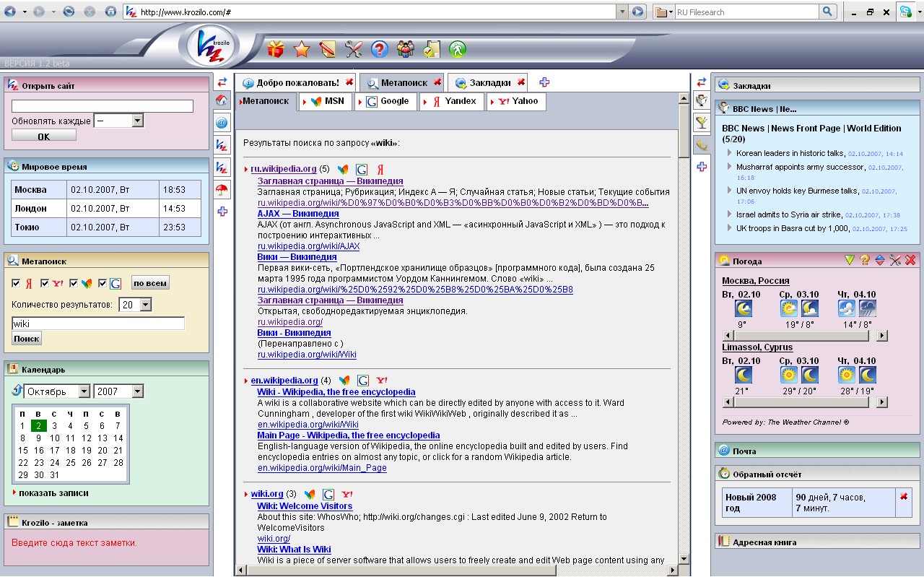Screen dimensions: 924x577
Task: Open favorites via the star toolbar icon
Action: tap(302, 49)
